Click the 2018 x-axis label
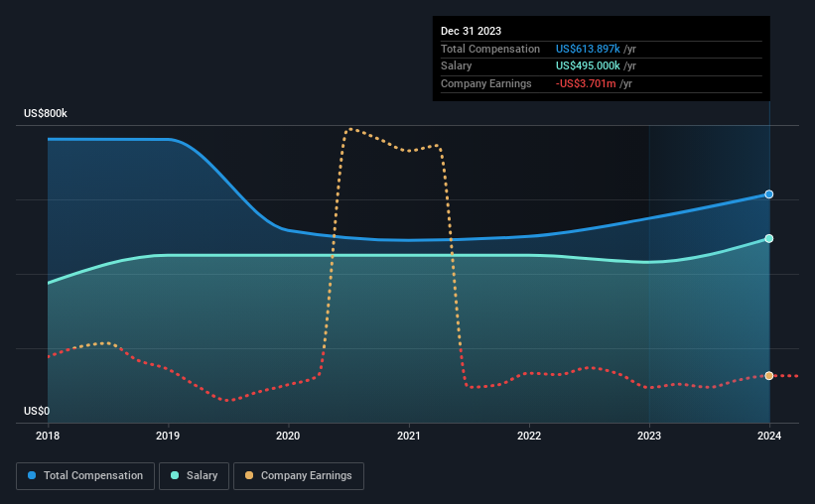 pos(48,436)
